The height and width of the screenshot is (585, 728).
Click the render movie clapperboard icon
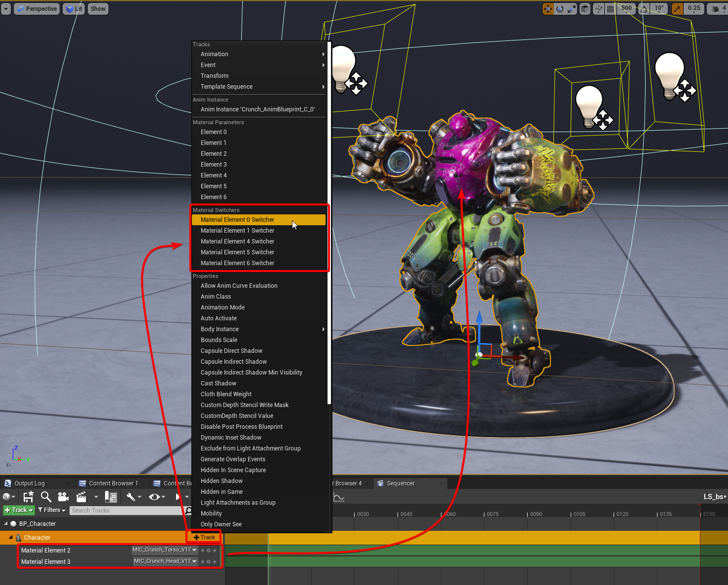(x=81, y=497)
